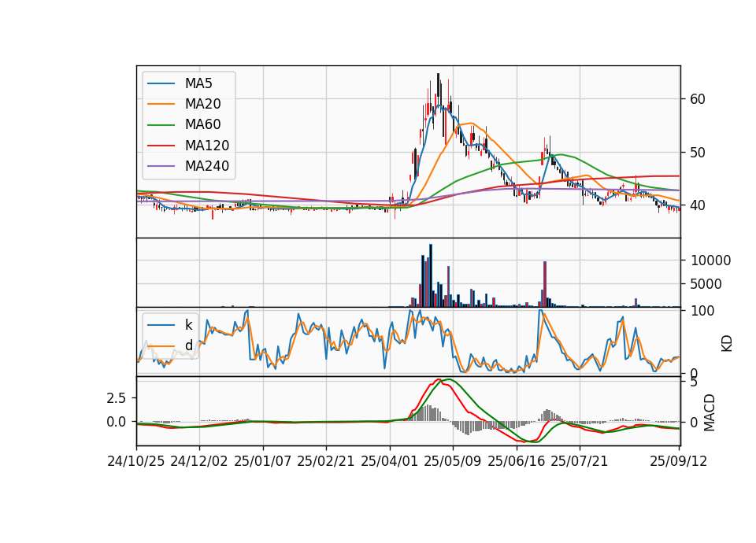Click the red MA120 legend line sample
756x543 pixels.
point(161,146)
